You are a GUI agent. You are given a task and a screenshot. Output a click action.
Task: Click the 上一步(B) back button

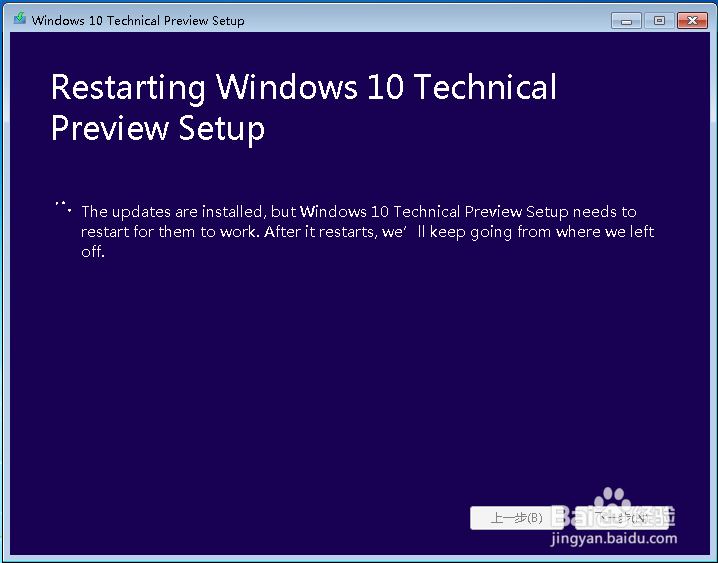[x=516, y=518]
